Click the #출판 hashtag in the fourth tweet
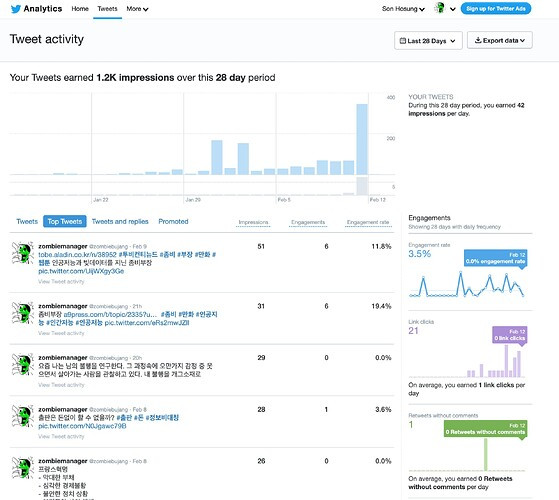This screenshot has height=500, width=559. [124, 418]
